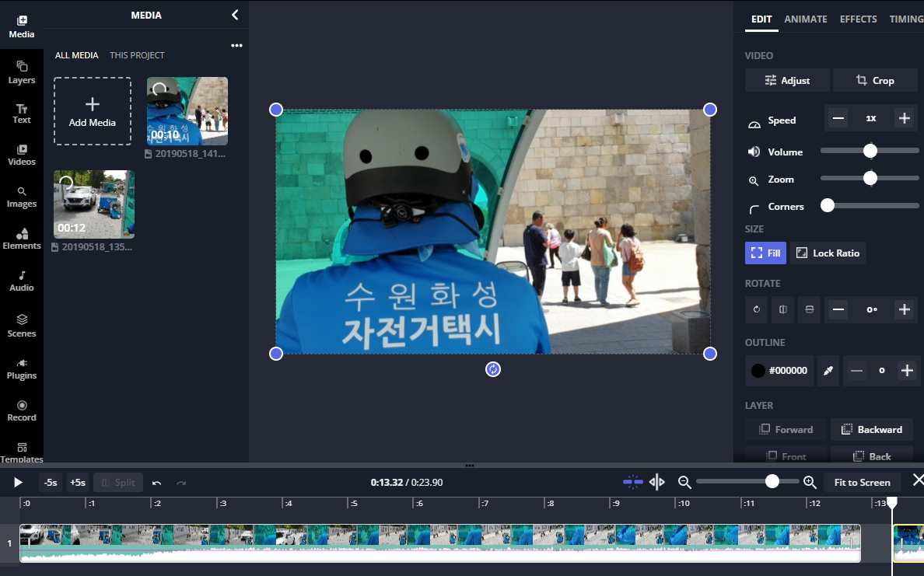Viewport: 924px width, 576px height.
Task: Toggle timeline snapping with the magnet icon
Action: (632, 482)
